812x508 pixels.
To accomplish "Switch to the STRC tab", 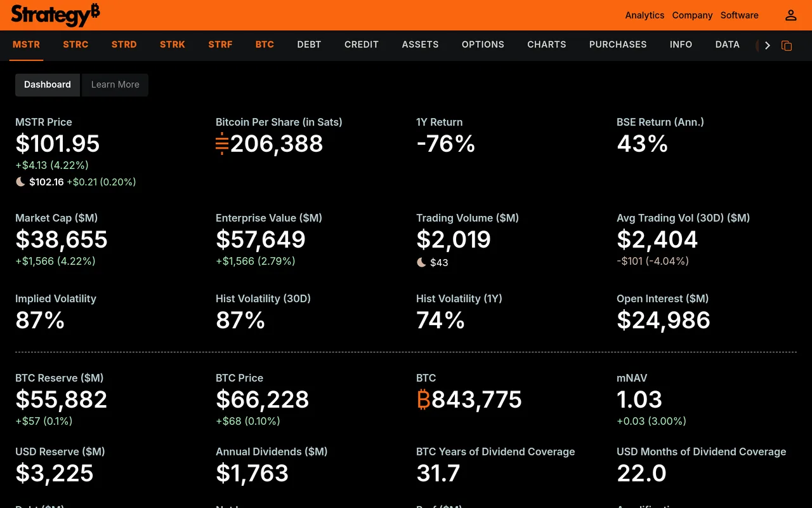I will [x=75, y=44].
